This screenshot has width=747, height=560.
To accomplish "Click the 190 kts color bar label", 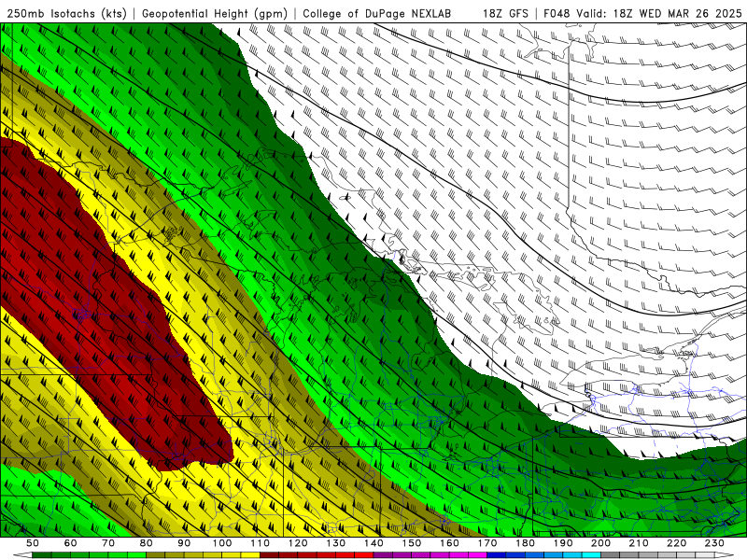I will (564, 543).
